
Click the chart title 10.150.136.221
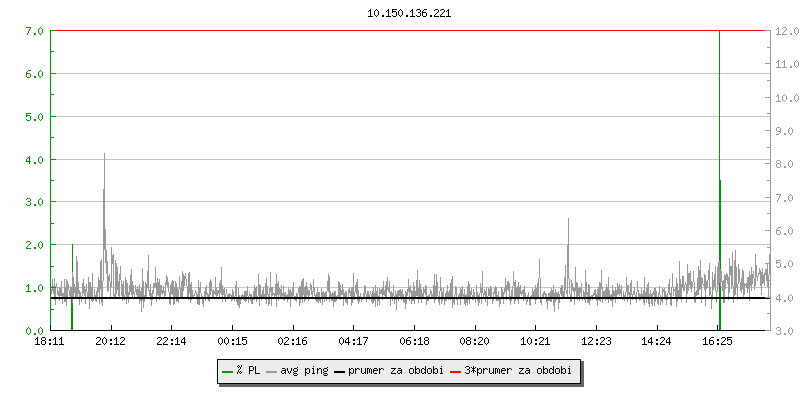pyautogui.click(x=409, y=14)
